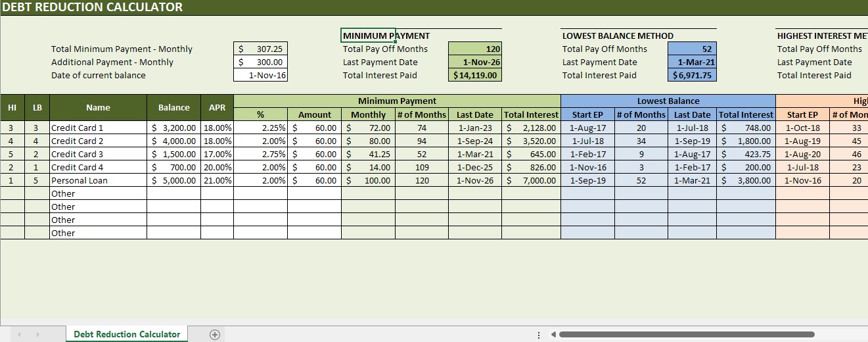The width and height of the screenshot is (868, 342).
Task: Select Credit Card 1 last date 1-Jan-23
Action: point(475,128)
